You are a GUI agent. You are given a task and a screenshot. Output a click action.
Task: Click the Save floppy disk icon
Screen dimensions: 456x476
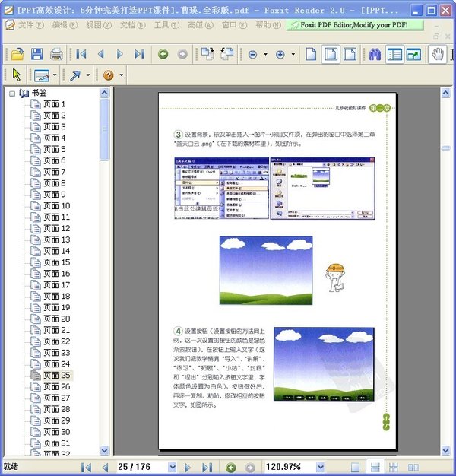(x=37, y=54)
